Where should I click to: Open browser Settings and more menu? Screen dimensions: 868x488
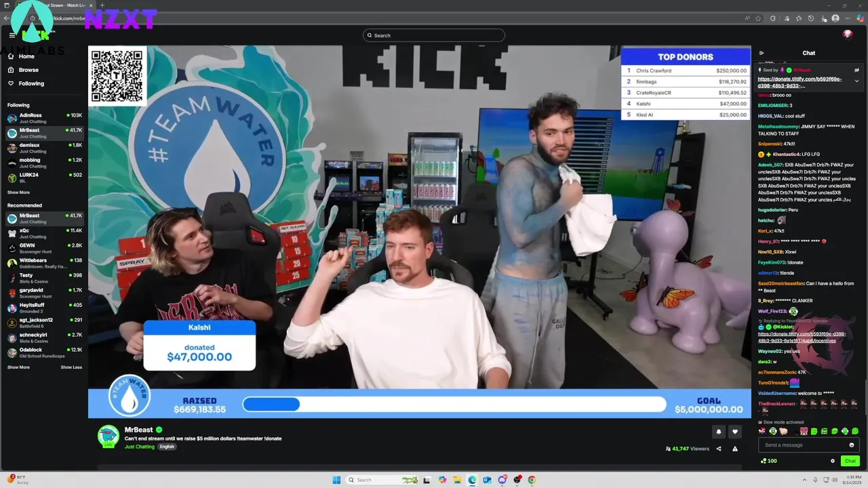[848, 18]
